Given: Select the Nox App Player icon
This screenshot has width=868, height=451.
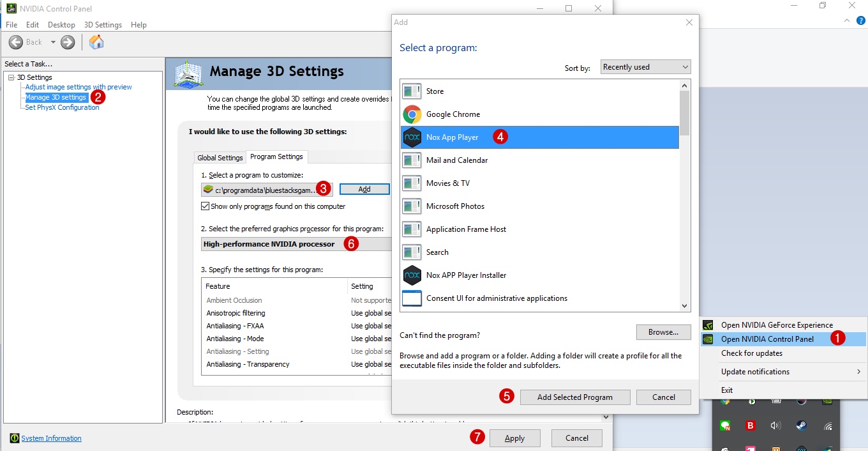Looking at the screenshot, I should [x=412, y=137].
